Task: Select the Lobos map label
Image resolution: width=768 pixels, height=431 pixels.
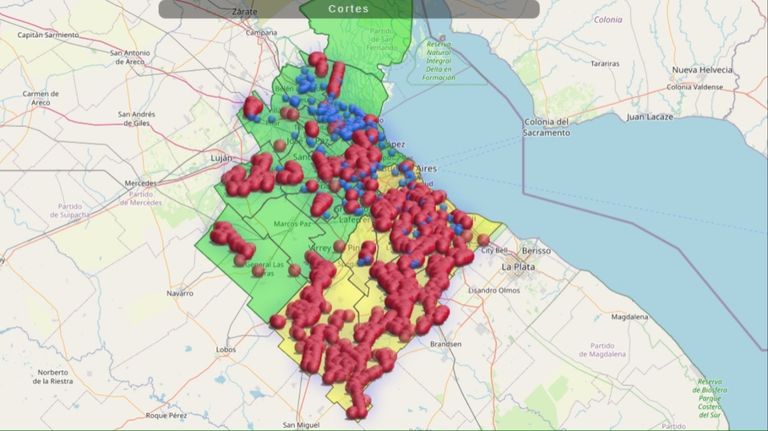Action: point(226,350)
